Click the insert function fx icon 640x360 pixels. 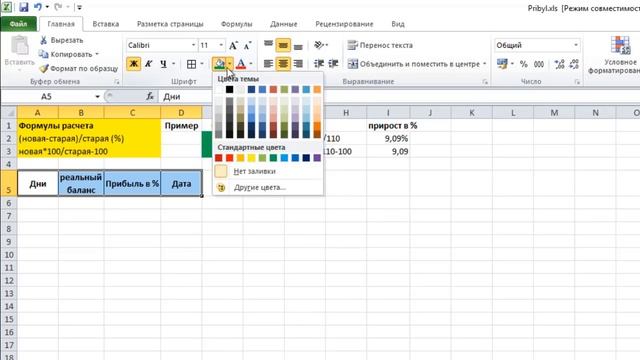point(150,96)
